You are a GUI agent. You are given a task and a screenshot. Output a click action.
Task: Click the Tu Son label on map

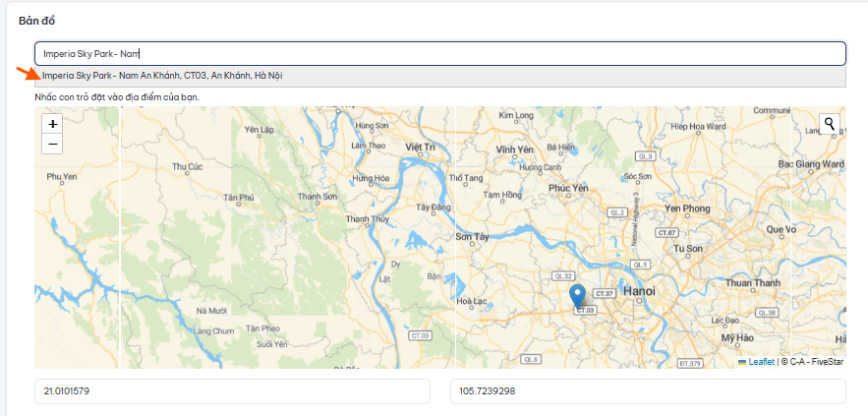(687, 249)
